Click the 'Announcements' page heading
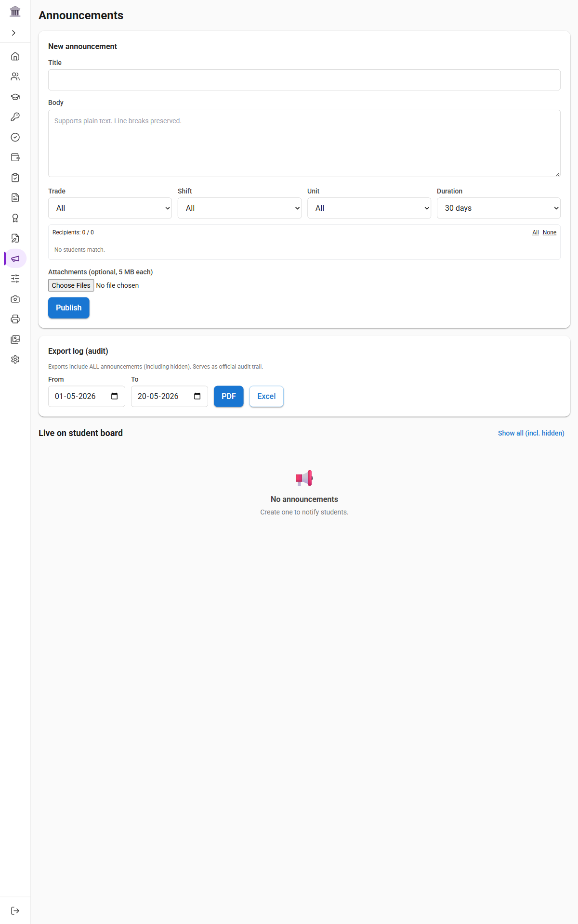This screenshot has width=578, height=924. coord(81,15)
